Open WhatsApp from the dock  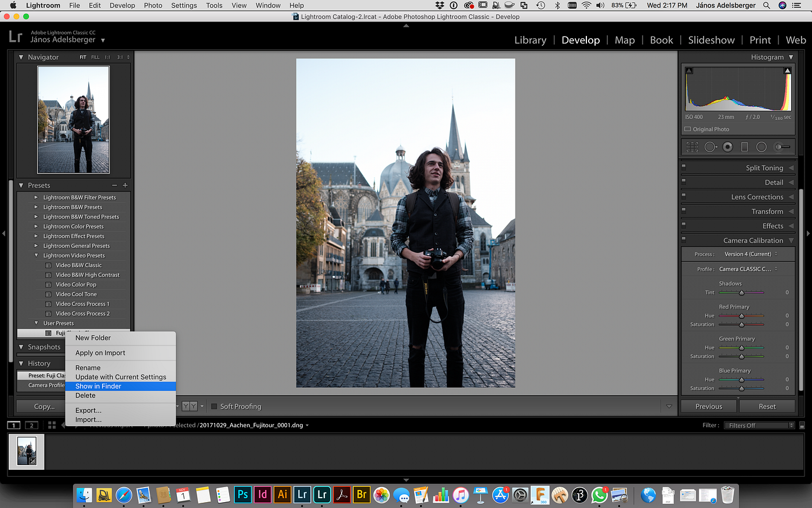coord(599,495)
